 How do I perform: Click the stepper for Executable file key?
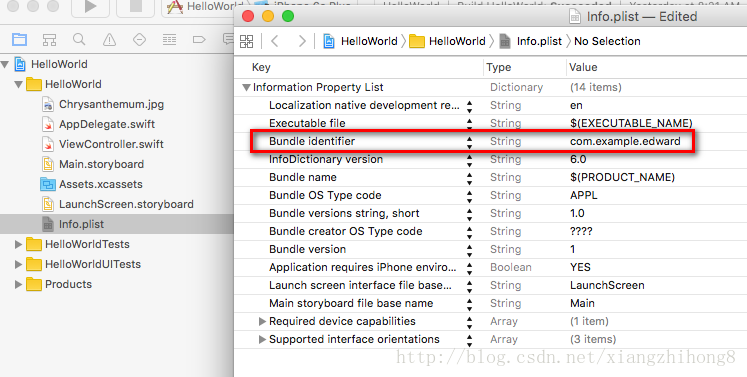point(470,124)
